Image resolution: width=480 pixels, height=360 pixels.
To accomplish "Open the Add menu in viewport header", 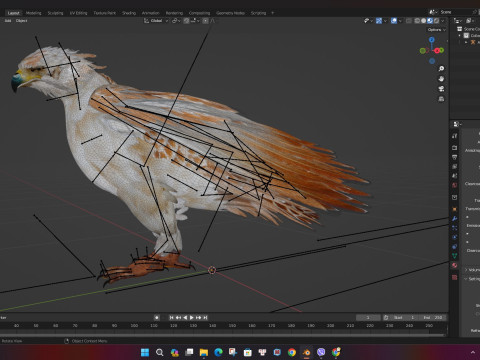I will pos(8,21).
